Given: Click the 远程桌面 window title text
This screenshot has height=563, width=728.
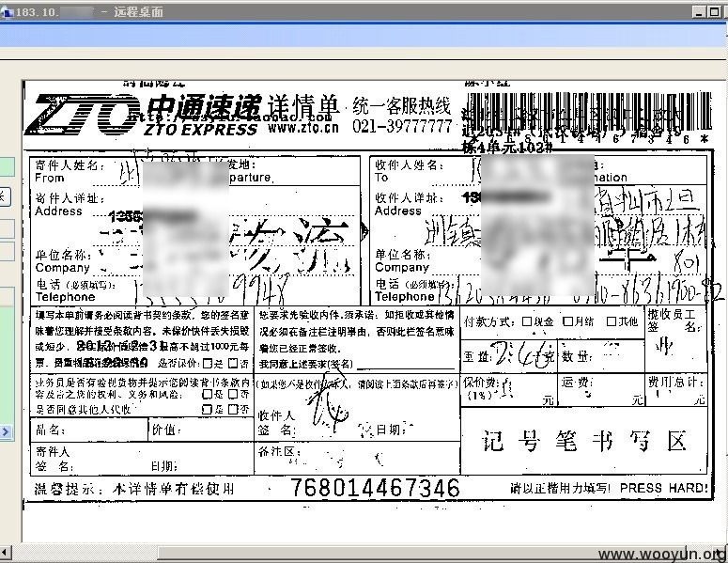Looking at the screenshot, I should tap(138, 11).
